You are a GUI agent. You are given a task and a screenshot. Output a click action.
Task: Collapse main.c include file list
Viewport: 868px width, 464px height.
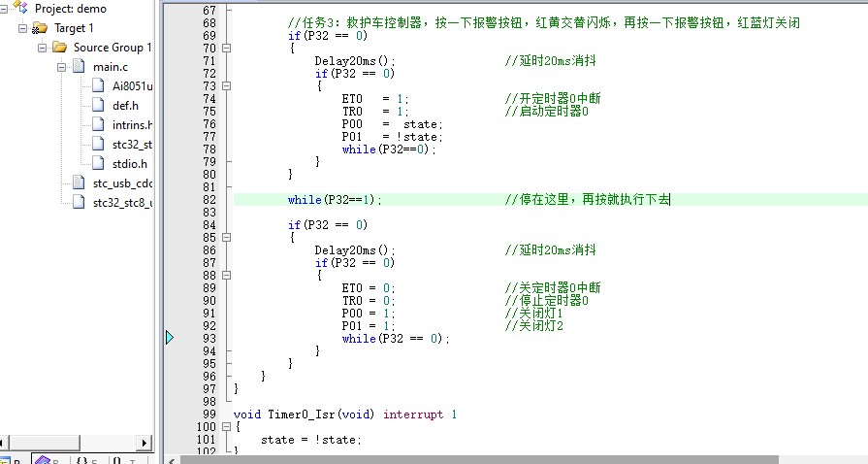tap(62, 67)
